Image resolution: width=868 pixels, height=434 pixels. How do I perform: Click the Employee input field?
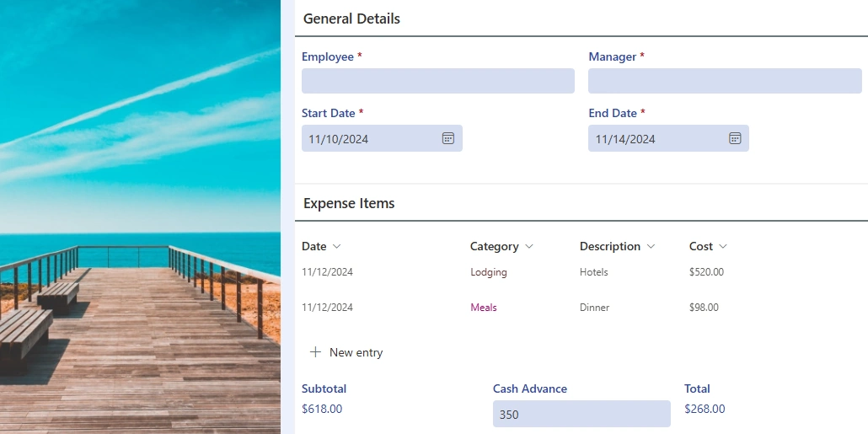(437, 81)
